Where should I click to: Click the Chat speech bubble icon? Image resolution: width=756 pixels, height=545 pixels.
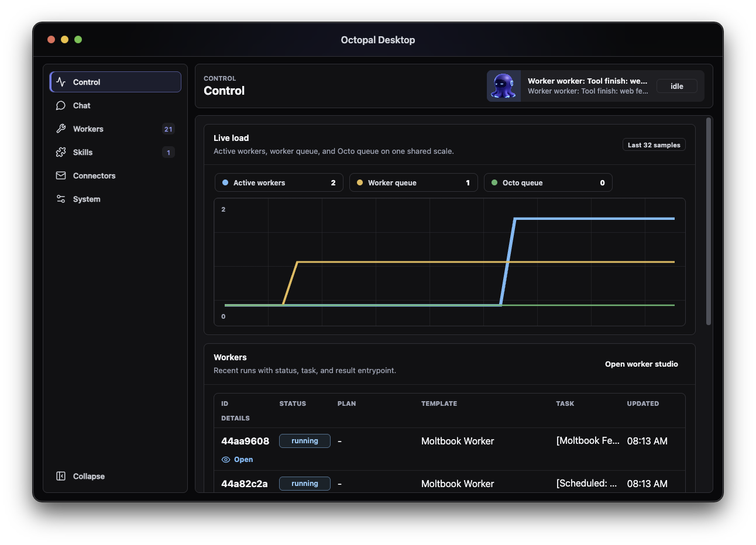point(61,105)
